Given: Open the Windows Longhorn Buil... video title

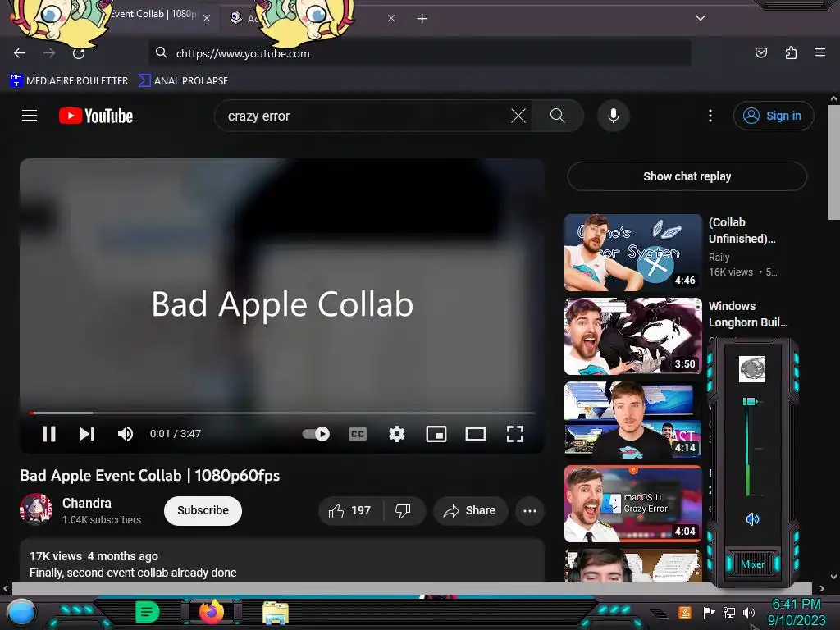Looking at the screenshot, I should click(748, 314).
